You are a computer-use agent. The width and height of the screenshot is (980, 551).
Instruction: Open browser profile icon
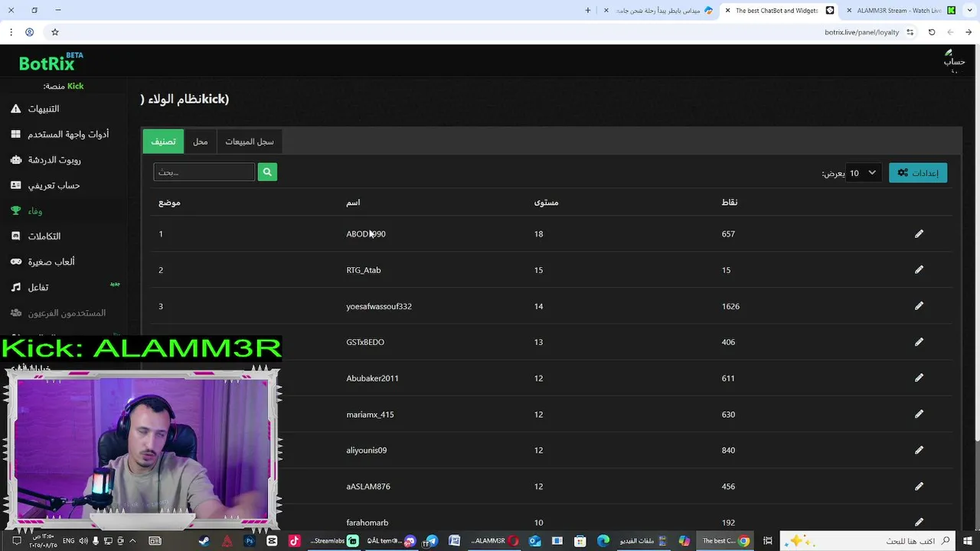(x=30, y=32)
